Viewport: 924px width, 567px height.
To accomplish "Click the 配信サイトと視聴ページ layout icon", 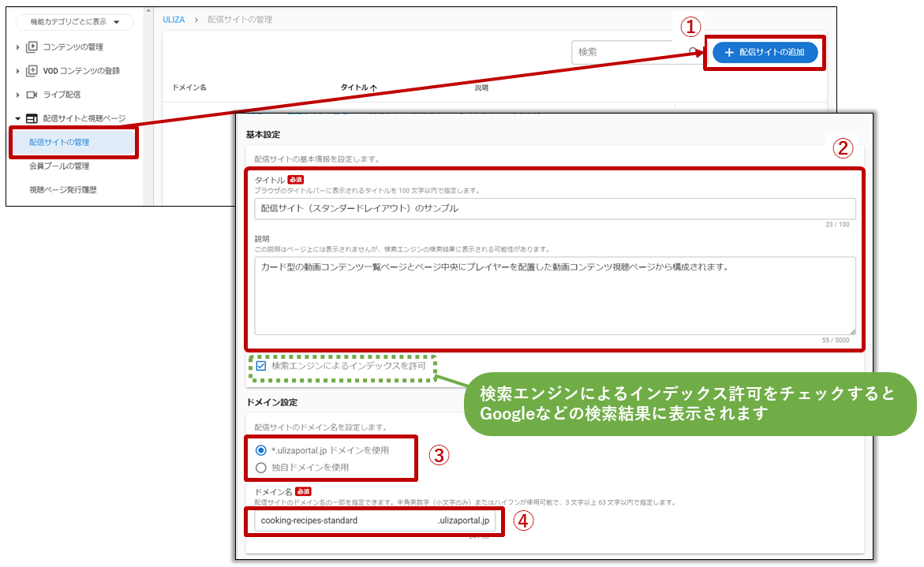I will [x=32, y=118].
